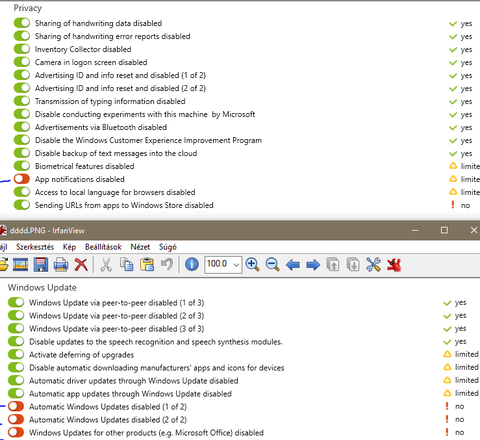This screenshot has width=480, height=440.
Task: Click 'Disable automatic downloading manufacturers' apps' text
Action: click(157, 368)
